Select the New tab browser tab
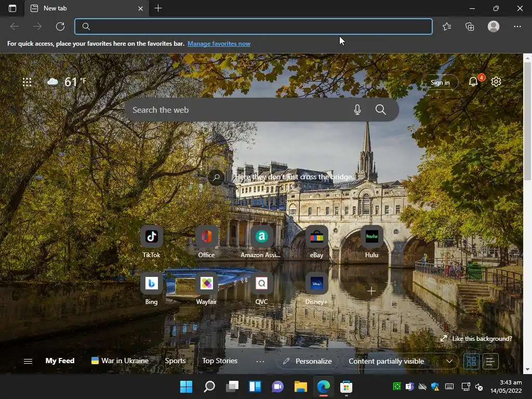 (x=87, y=8)
